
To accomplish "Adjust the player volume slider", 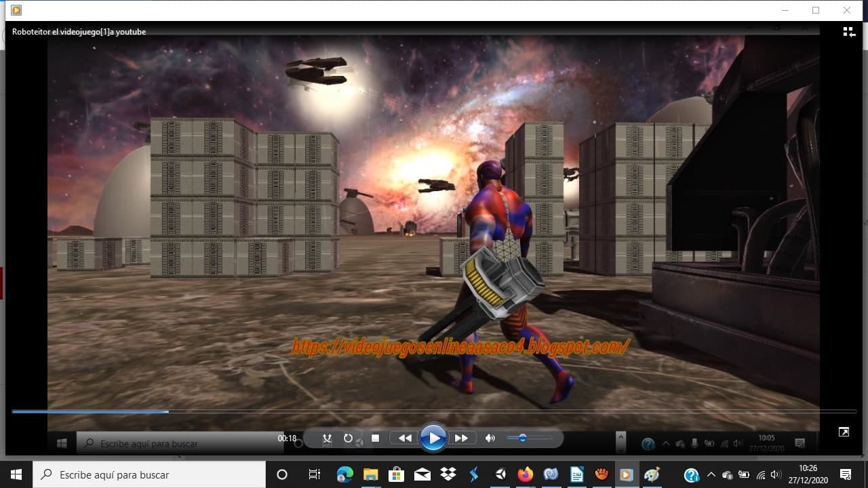I will (530, 439).
